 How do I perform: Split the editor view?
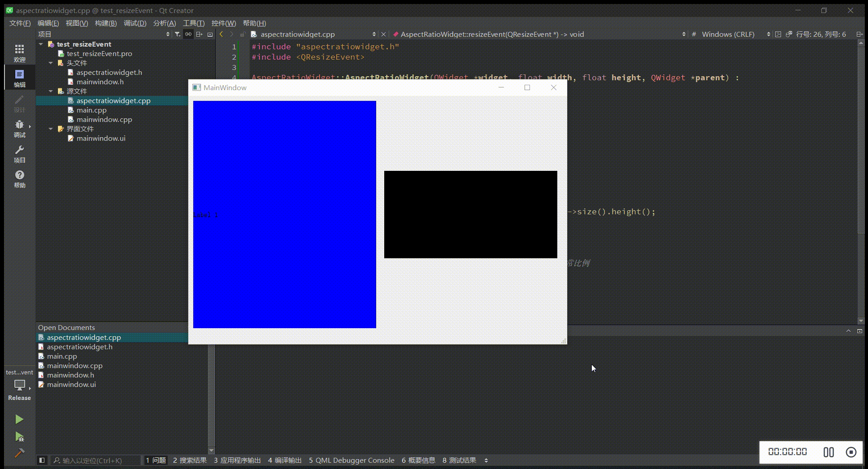click(x=859, y=34)
